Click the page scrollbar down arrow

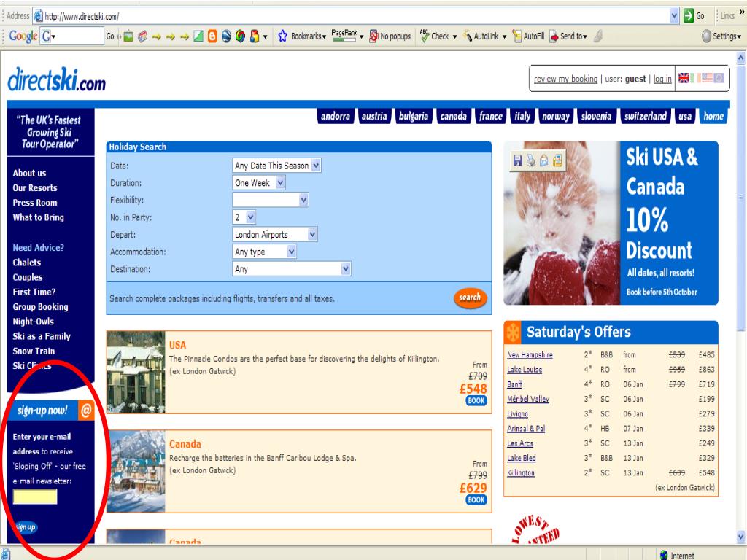741,536
